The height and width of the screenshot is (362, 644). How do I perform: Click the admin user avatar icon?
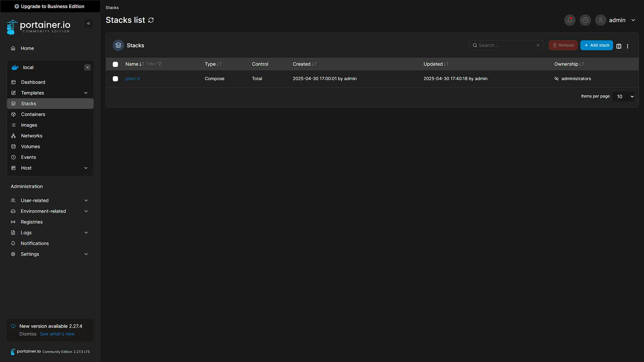pos(600,20)
